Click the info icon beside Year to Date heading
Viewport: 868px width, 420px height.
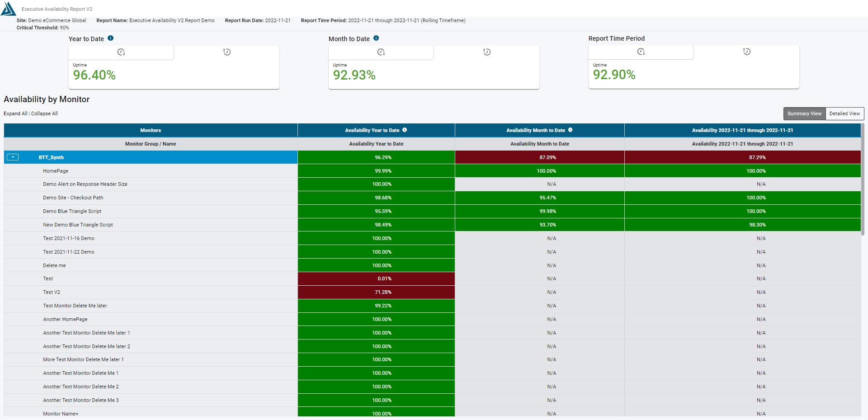[x=111, y=38]
